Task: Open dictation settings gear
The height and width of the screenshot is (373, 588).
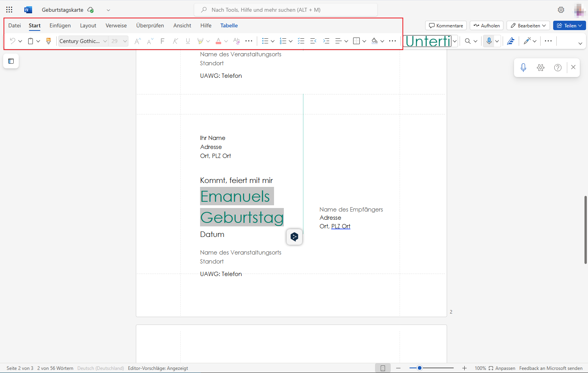Action: (x=541, y=68)
